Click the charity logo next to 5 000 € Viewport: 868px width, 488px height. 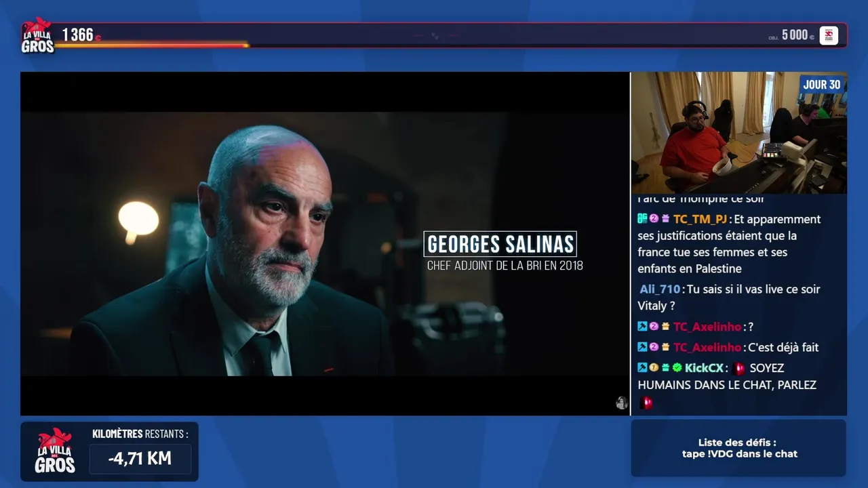pos(829,35)
